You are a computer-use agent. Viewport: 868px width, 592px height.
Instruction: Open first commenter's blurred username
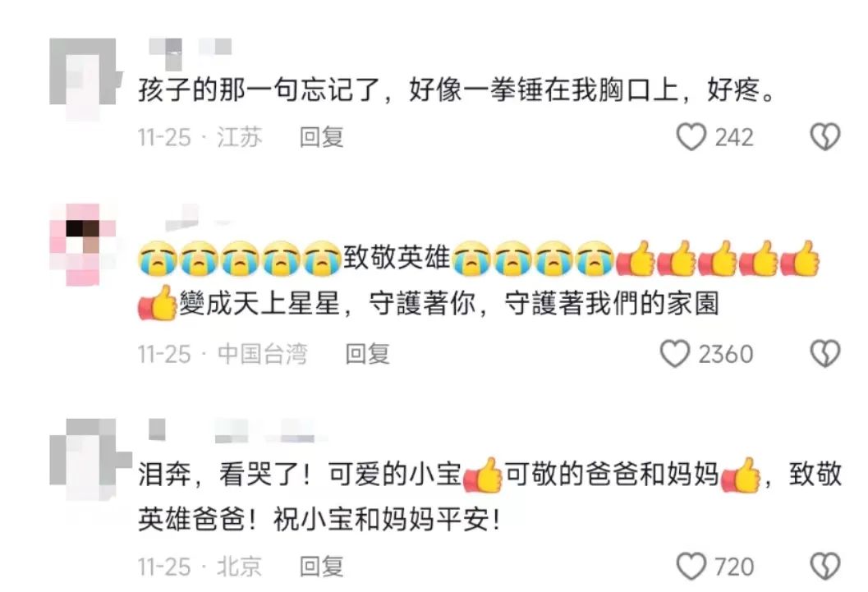(191, 51)
